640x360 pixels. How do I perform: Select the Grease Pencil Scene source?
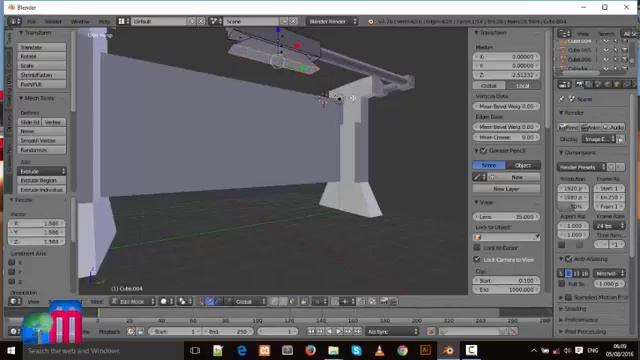(489, 165)
